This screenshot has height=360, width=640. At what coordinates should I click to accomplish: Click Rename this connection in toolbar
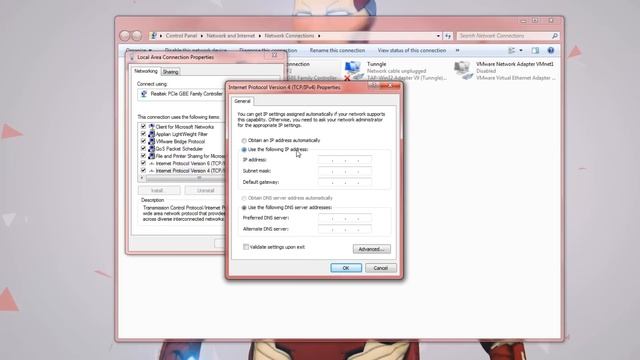pos(337,50)
